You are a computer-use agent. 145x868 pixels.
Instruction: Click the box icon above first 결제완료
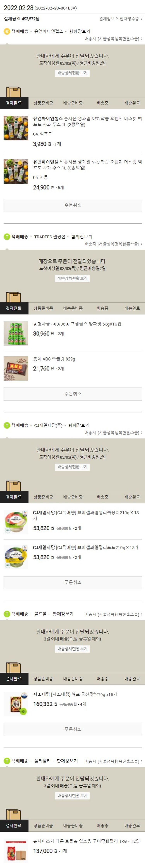coord(14,92)
